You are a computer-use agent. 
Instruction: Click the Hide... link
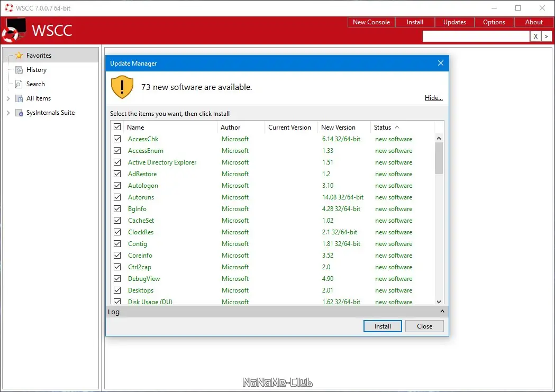pyautogui.click(x=434, y=98)
